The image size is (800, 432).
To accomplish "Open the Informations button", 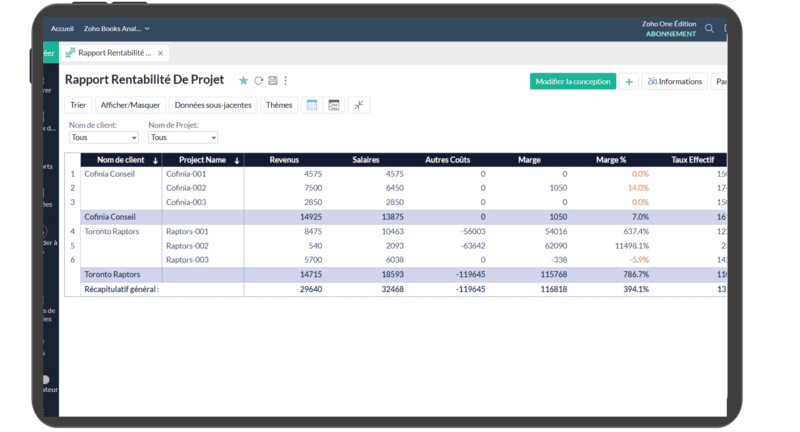I will coord(674,82).
